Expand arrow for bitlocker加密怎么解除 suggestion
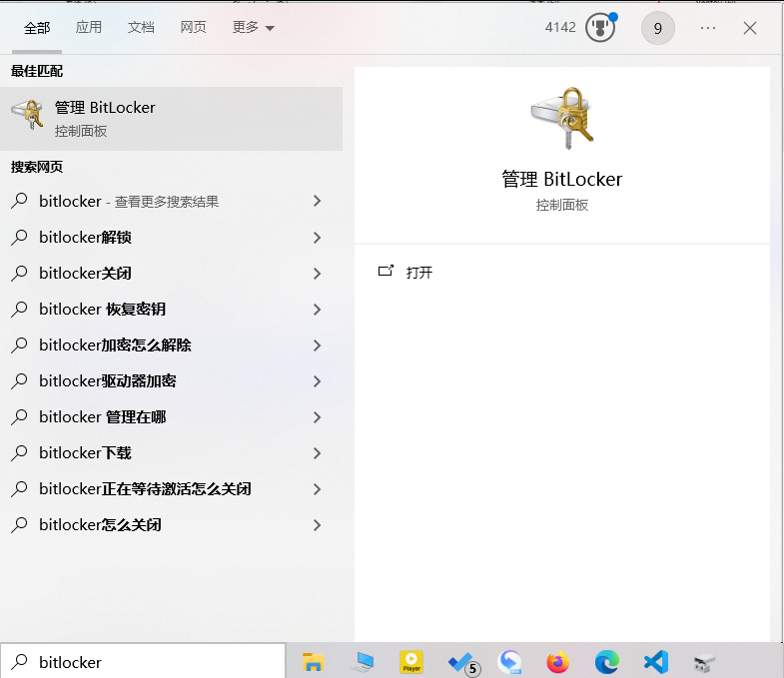Viewport: 784px width, 678px height. tap(317, 345)
